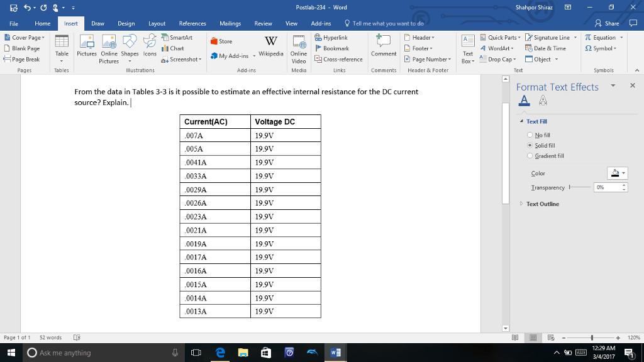Select the Solid fill option
The height and width of the screenshot is (362, 644).
point(530,145)
